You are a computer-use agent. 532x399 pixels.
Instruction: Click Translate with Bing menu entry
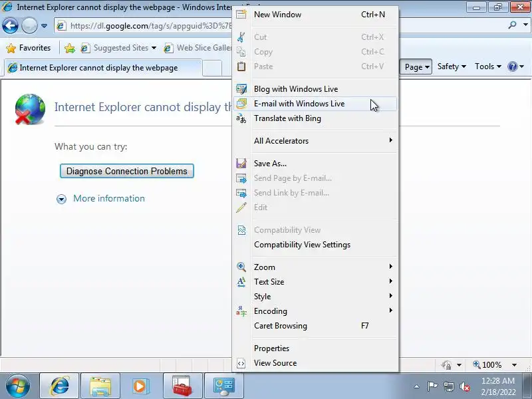(315, 118)
